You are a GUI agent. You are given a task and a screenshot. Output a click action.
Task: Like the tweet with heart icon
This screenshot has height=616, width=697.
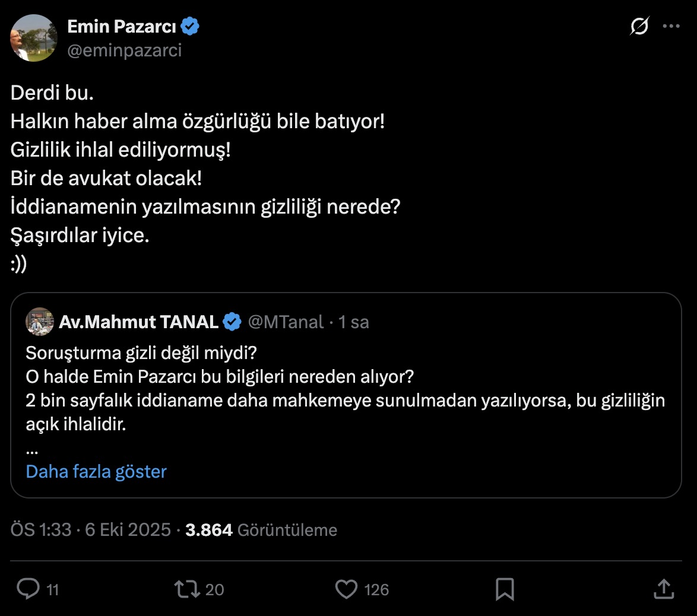[x=346, y=589]
